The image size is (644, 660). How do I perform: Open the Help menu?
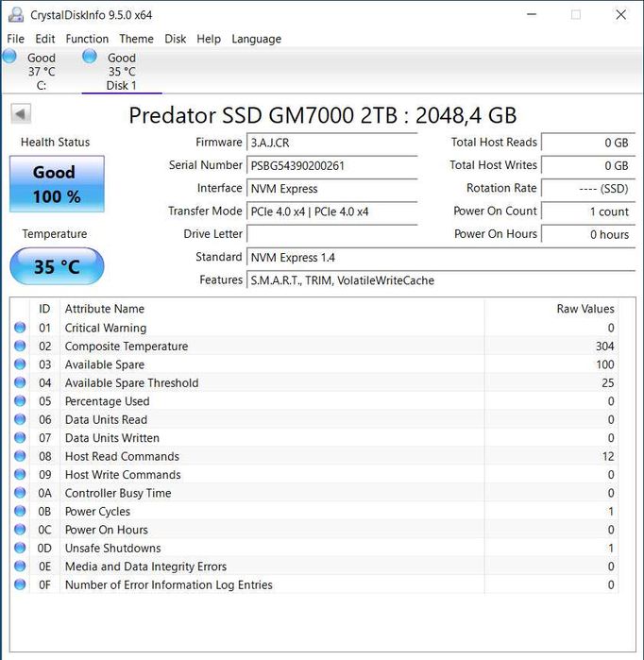(x=209, y=39)
